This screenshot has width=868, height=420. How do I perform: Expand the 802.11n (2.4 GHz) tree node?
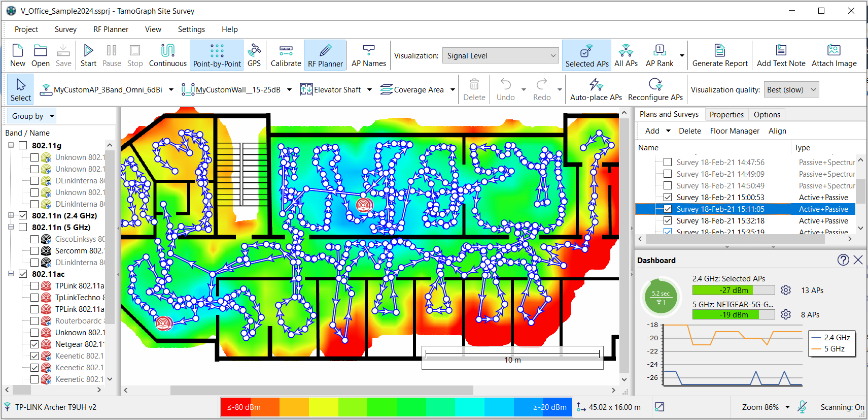11,216
